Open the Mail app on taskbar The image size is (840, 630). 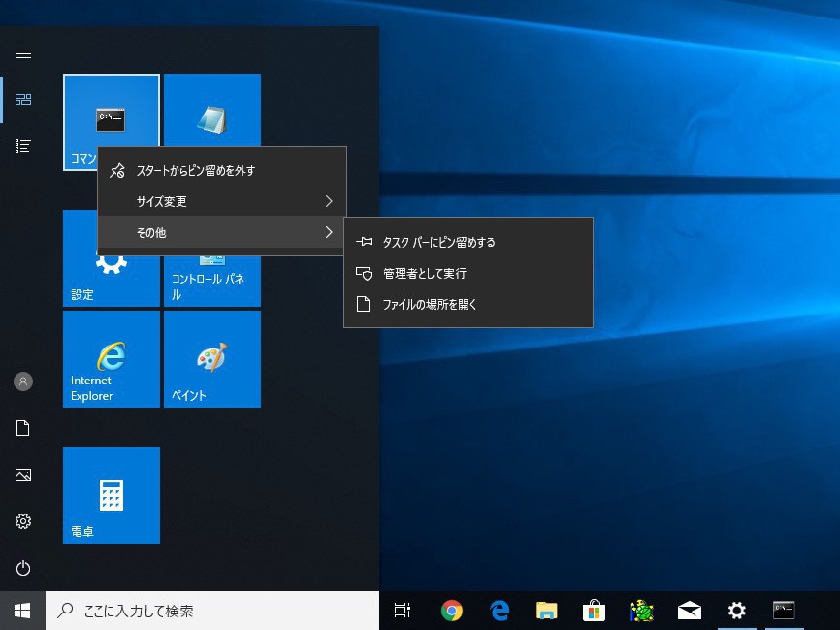690,611
